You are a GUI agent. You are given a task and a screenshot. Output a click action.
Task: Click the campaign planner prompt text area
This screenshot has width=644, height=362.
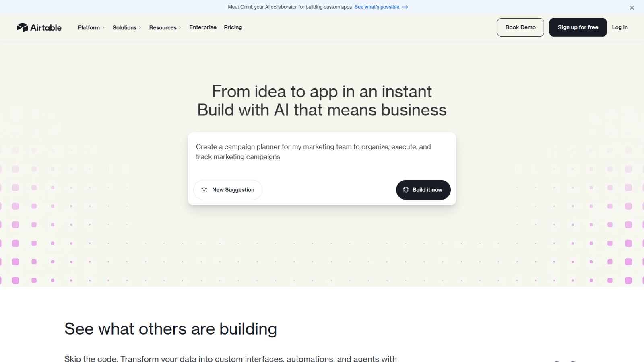coord(313,152)
